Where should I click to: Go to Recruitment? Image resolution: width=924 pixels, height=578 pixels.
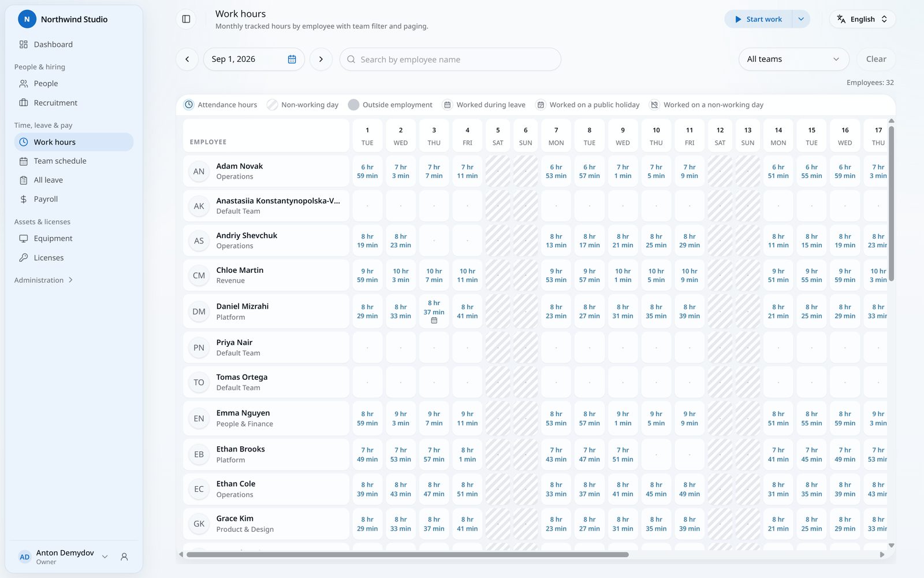tap(74, 103)
